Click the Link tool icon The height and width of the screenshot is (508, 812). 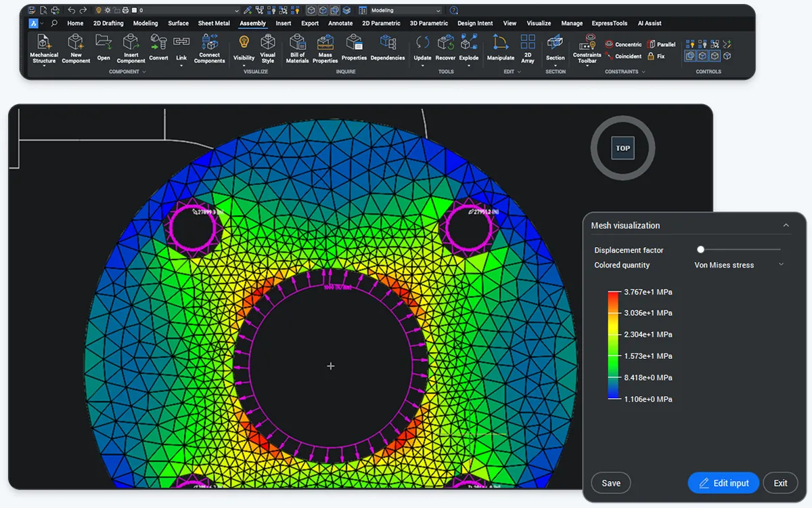[x=181, y=42]
